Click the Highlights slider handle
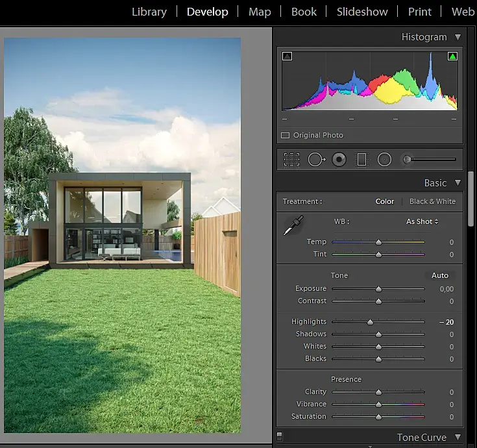The image size is (477, 448). [x=370, y=322]
